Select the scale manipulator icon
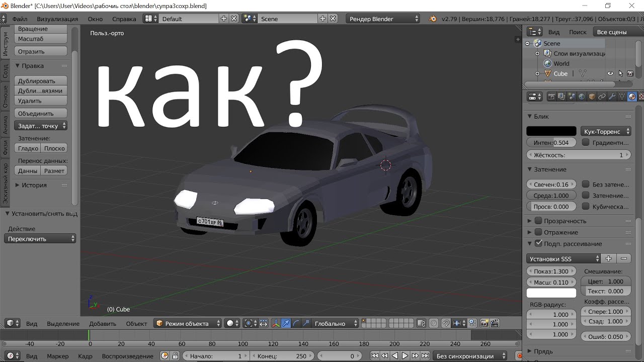This screenshot has width=644, height=362. click(306, 323)
